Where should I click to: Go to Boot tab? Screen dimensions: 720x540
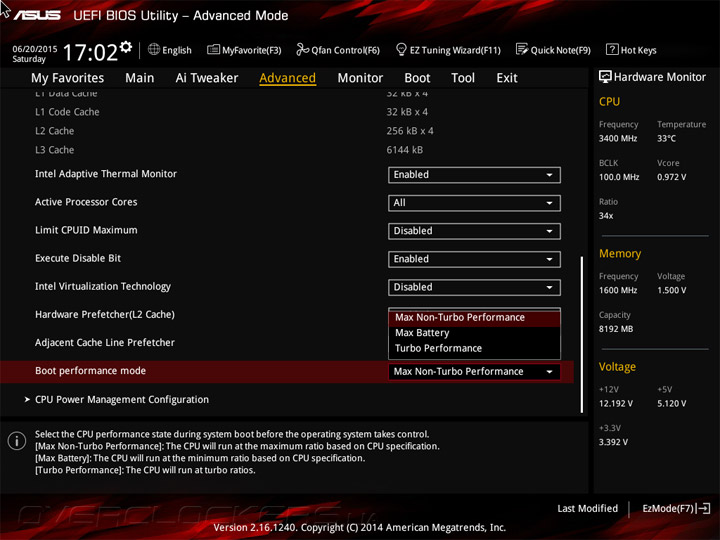click(x=417, y=78)
